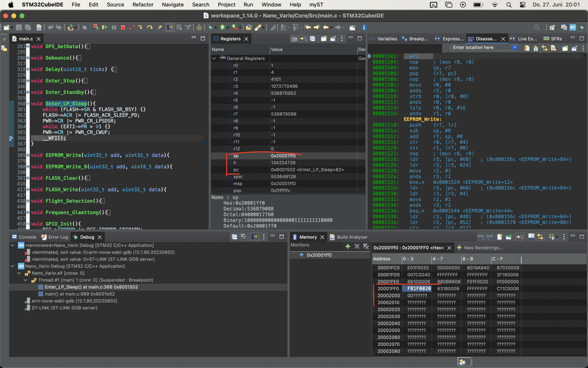Select the pc register row
This screenshot has height=368, width=588.
[236, 169]
